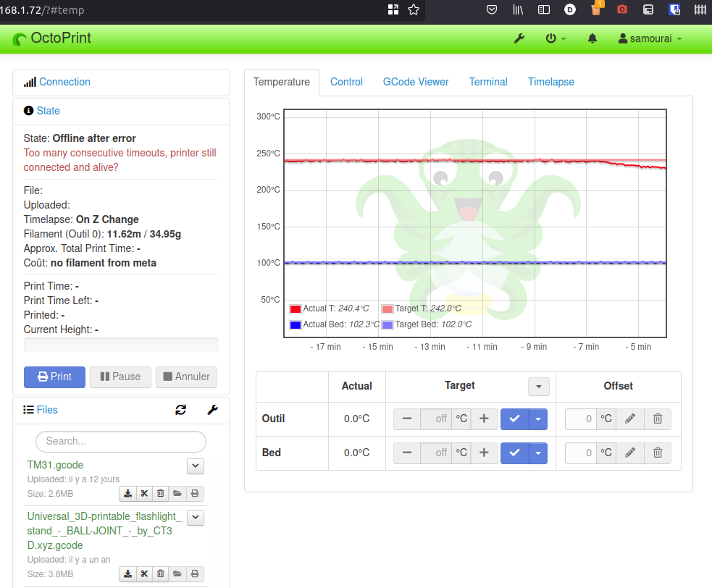712x588 pixels.
Task: Open file list settings wrench
Action: [212, 410]
